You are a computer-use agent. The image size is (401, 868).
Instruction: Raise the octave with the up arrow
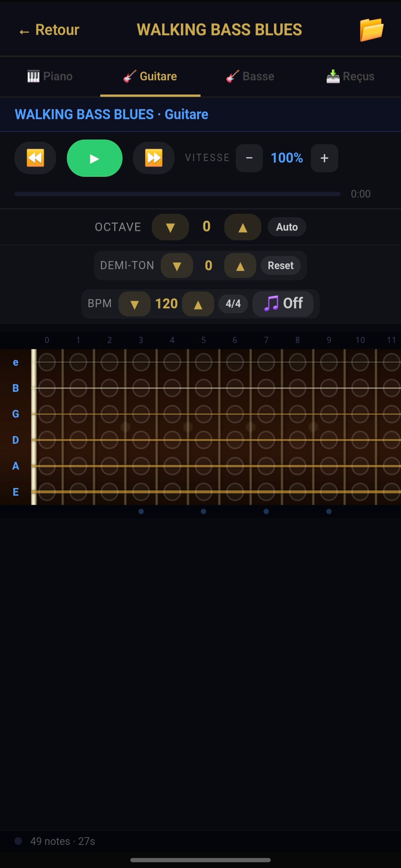click(x=243, y=227)
